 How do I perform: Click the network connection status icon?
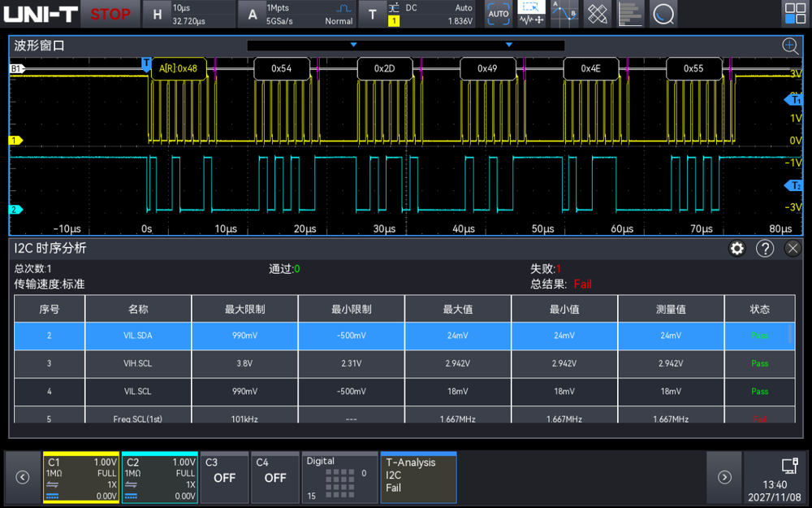[x=789, y=466]
